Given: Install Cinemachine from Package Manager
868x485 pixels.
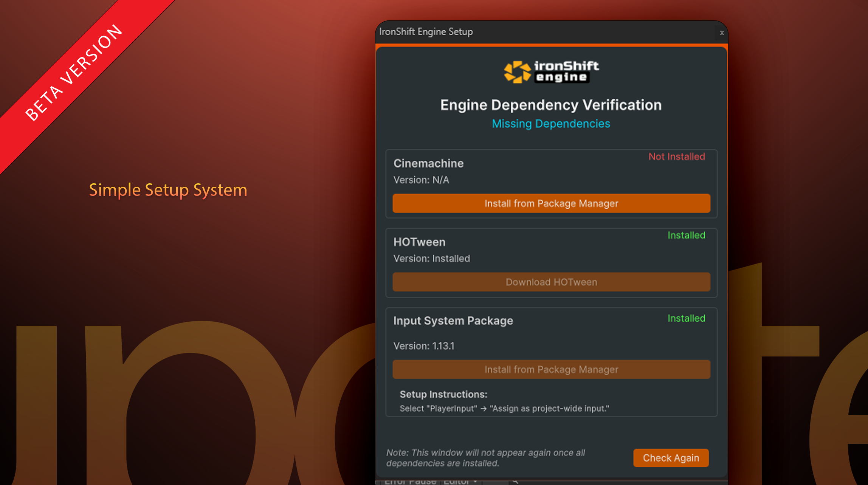Looking at the screenshot, I should [x=551, y=203].
